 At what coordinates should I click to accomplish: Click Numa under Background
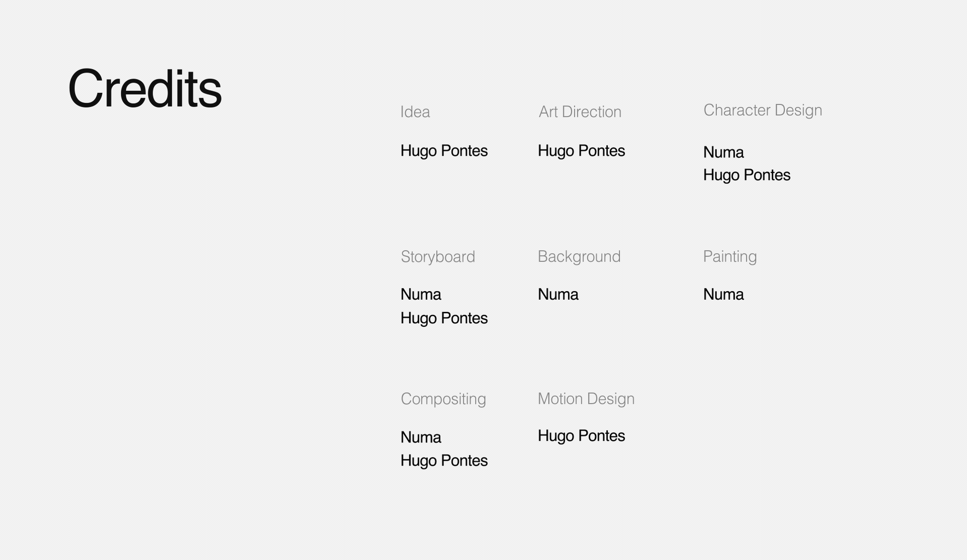click(558, 294)
